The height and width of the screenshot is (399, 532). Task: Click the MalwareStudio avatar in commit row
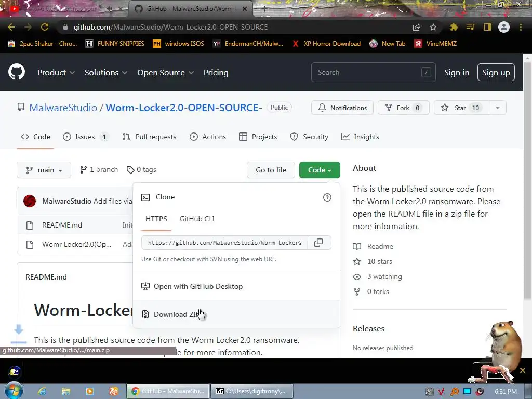click(30, 201)
